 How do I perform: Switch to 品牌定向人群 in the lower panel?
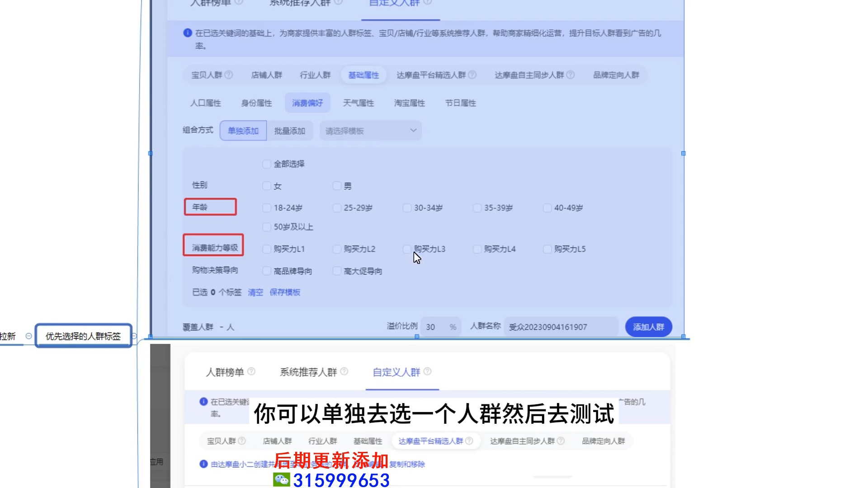[603, 441]
